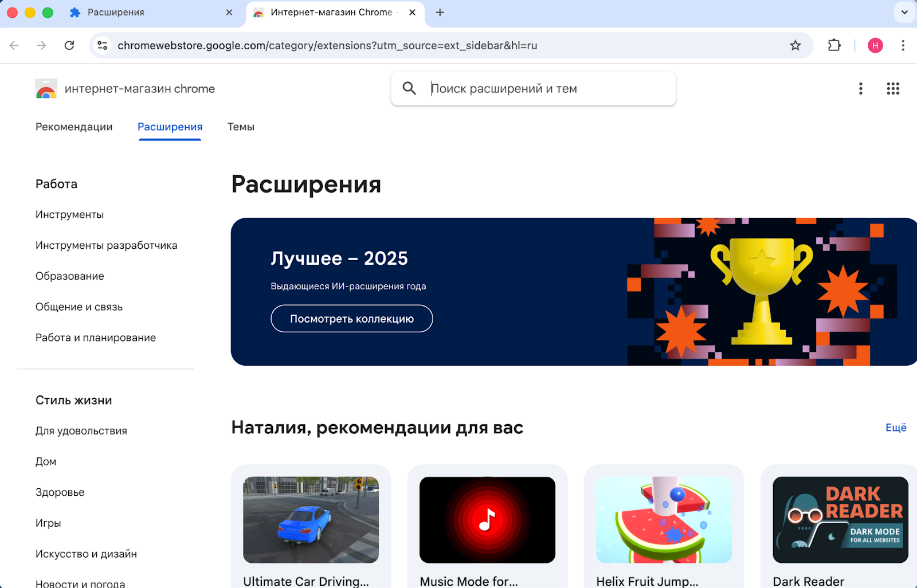Open the Рекомендации tab
The height and width of the screenshot is (588, 917).
point(74,127)
